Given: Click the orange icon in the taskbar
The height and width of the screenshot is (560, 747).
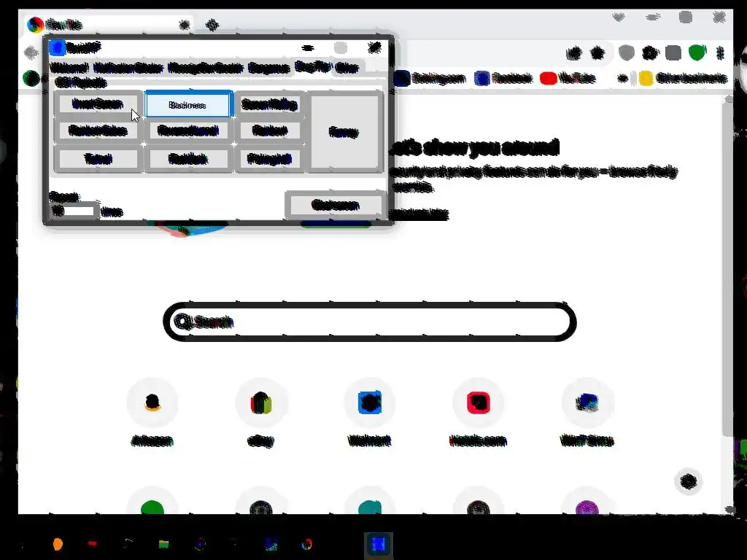Looking at the screenshot, I should [58, 544].
